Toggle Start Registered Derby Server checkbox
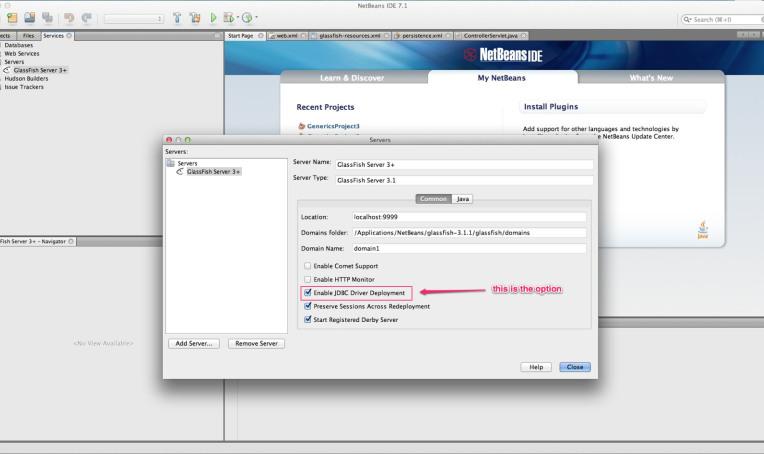The height and width of the screenshot is (454, 764). [307, 320]
